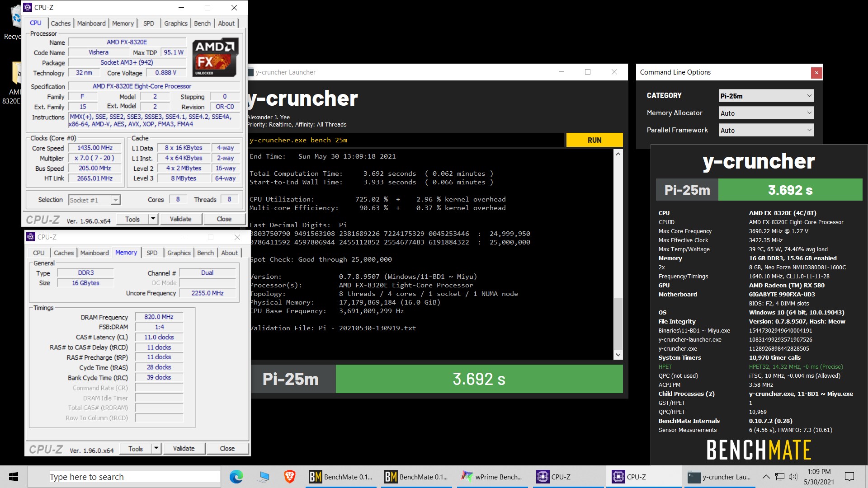Image resolution: width=868 pixels, height=488 pixels.
Task: Click the green 3.692 s result bar in launcher
Action: point(479,379)
